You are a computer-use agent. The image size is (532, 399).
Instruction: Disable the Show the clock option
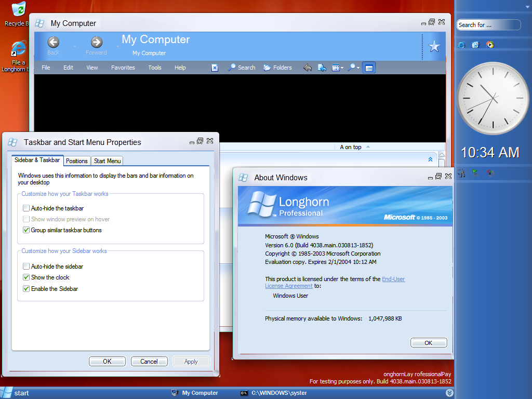point(26,277)
